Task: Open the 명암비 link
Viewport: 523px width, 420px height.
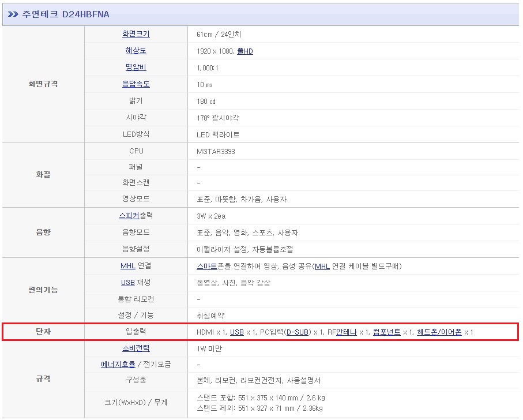Action: (136, 67)
